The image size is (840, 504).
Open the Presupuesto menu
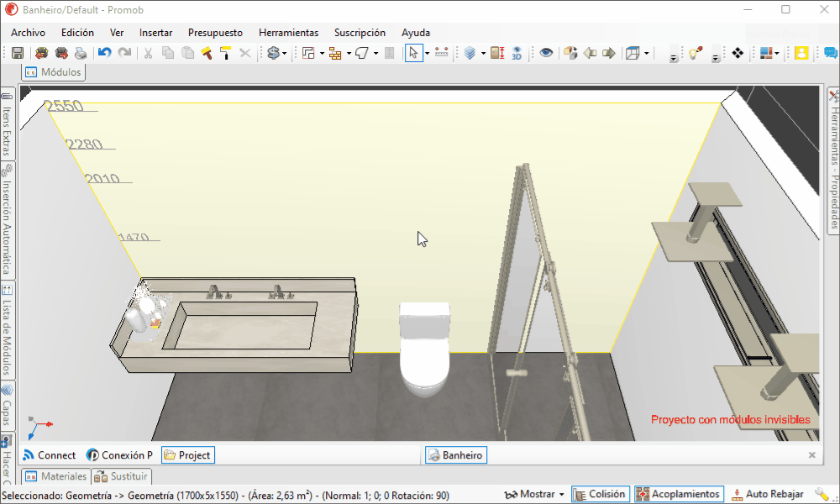(x=215, y=33)
